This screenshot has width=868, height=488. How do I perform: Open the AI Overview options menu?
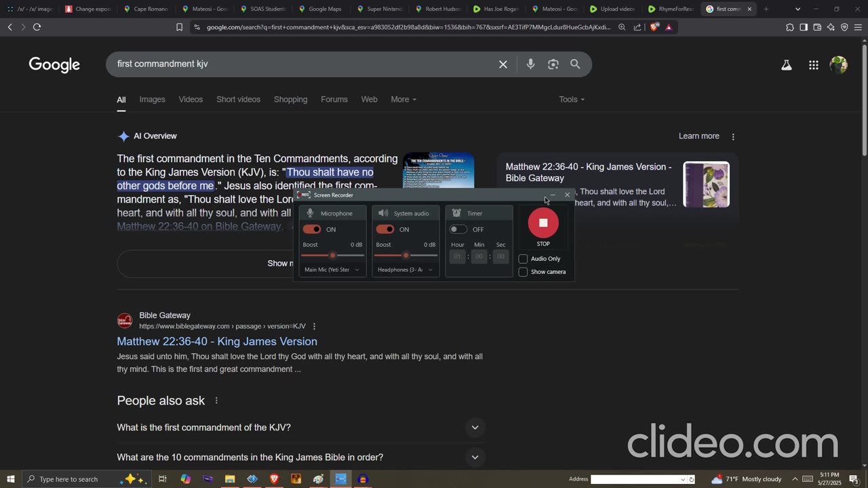pyautogui.click(x=733, y=136)
